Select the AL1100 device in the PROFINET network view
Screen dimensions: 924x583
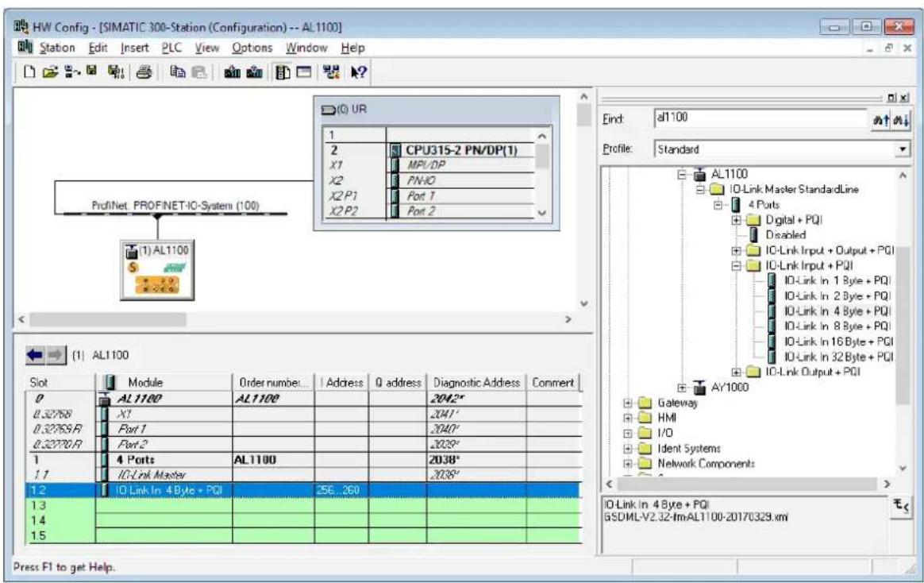[x=157, y=270]
